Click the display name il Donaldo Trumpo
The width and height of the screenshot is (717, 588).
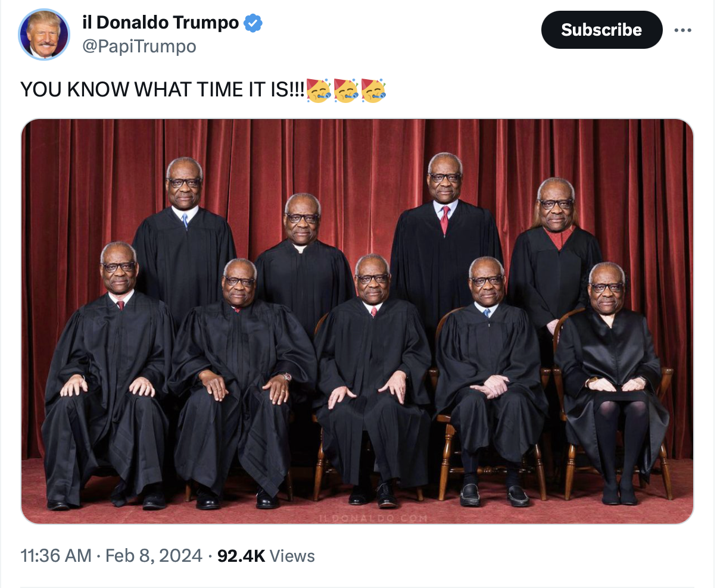160,23
